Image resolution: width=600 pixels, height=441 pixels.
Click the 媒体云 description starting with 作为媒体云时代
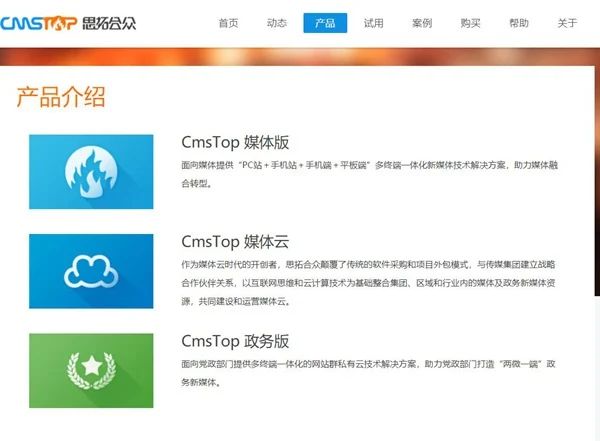pos(368,283)
